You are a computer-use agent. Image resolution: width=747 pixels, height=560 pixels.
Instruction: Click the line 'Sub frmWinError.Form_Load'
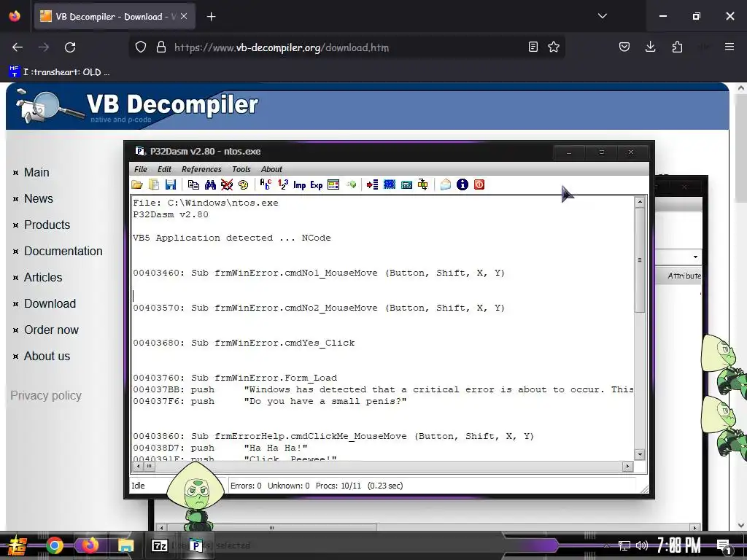click(x=264, y=378)
